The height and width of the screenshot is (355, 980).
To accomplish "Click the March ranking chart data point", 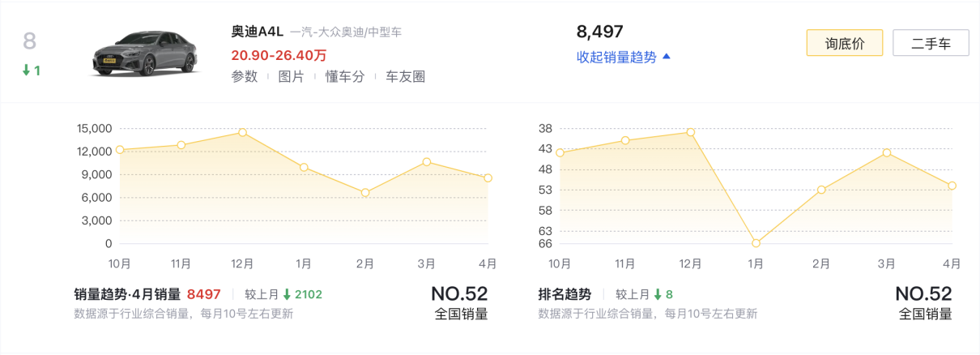I will click(887, 152).
